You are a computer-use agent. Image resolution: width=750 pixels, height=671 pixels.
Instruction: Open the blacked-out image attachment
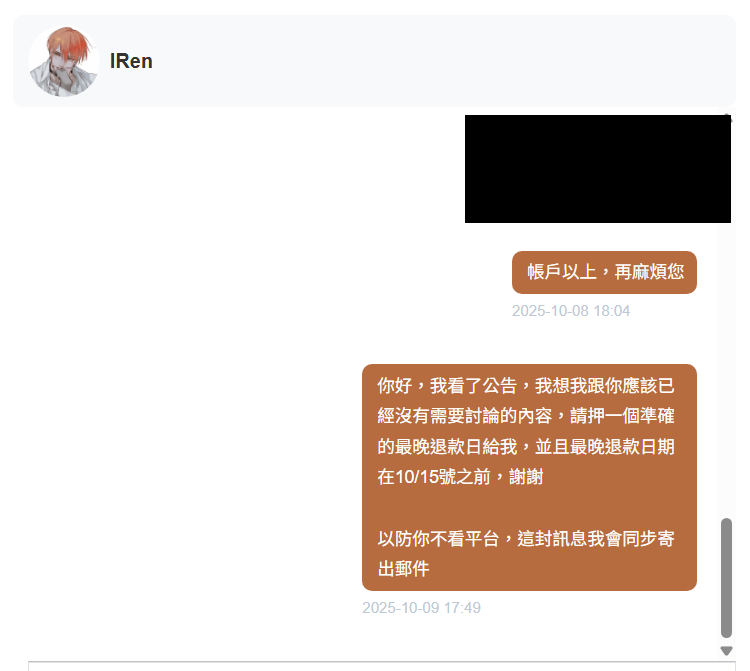pyautogui.click(x=597, y=169)
